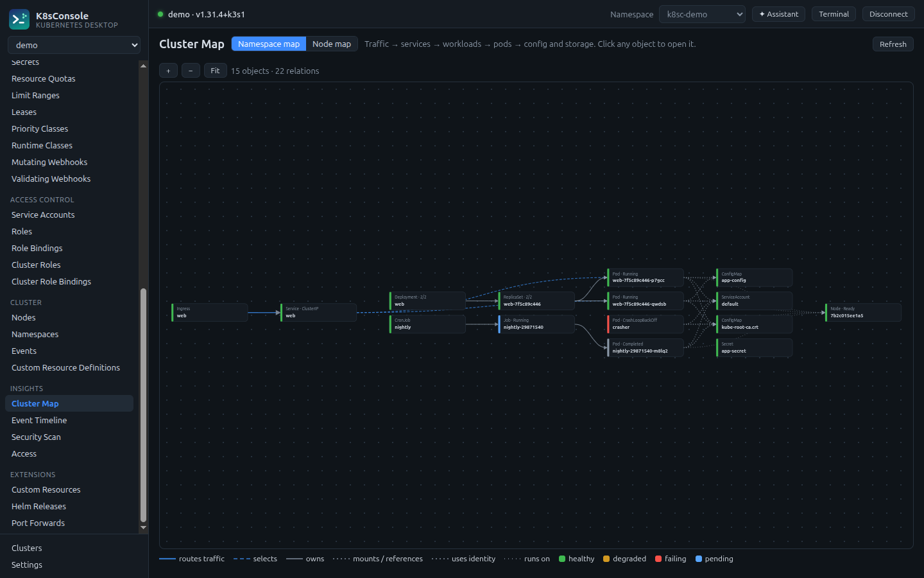The image size is (924, 578).
Task: Open the pod web-7f5c89c446-qwdsb
Action: [646, 301]
